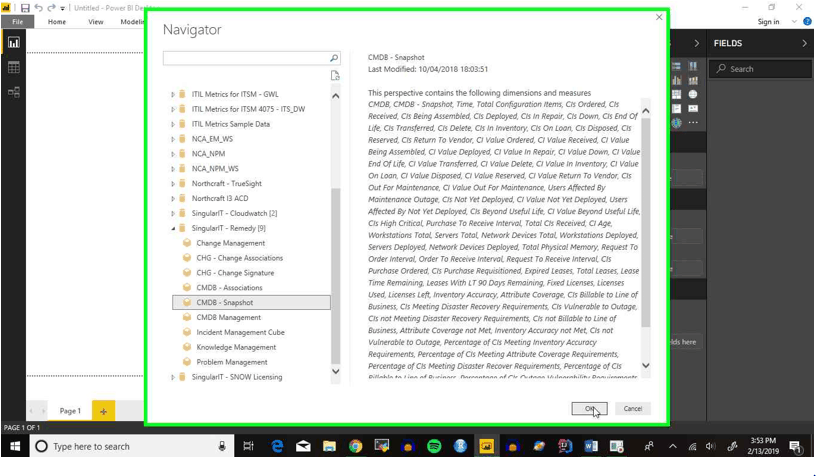The width and height of the screenshot is (816, 476).
Task: Click OK in Navigator dialog
Action: tap(589, 409)
